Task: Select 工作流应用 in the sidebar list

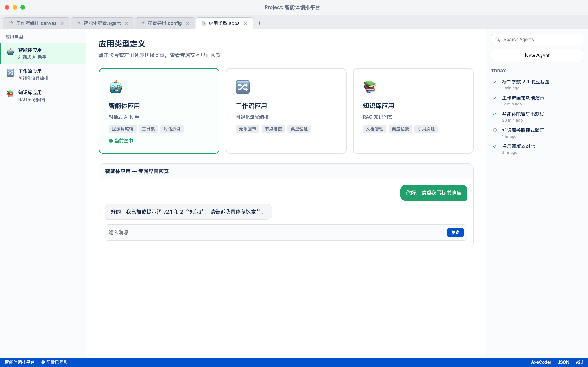Action: (43, 75)
